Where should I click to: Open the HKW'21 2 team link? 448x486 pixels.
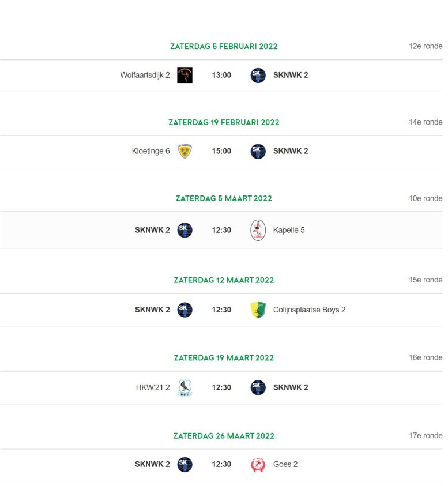(x=153, y=388)
